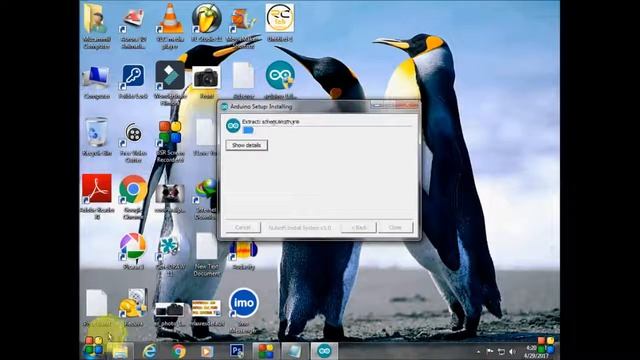This screenshot has height=360, width=640.
Task: Open imo Messenger desktop shortcut
Action: coord(244,310)
